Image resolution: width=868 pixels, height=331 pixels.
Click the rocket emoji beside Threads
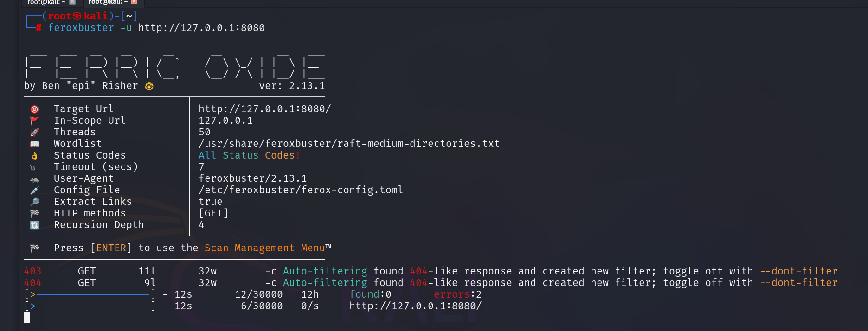[34, 133]
